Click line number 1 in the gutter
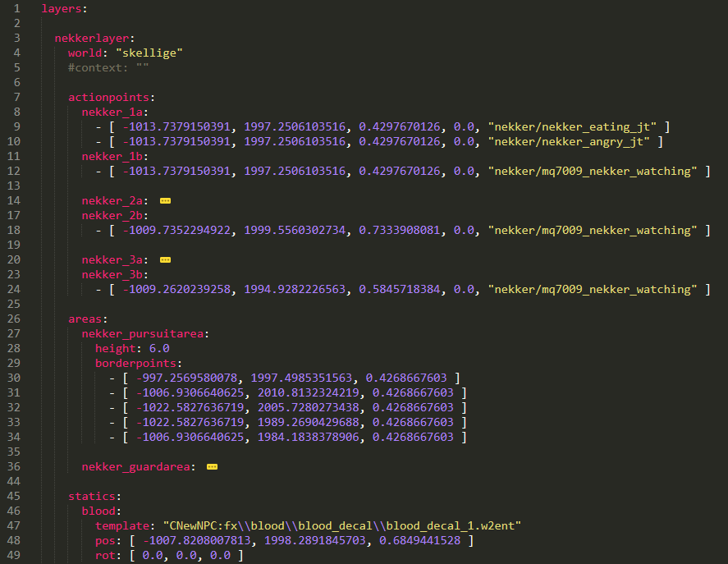The image size is (728, 564). coord(17,9)
